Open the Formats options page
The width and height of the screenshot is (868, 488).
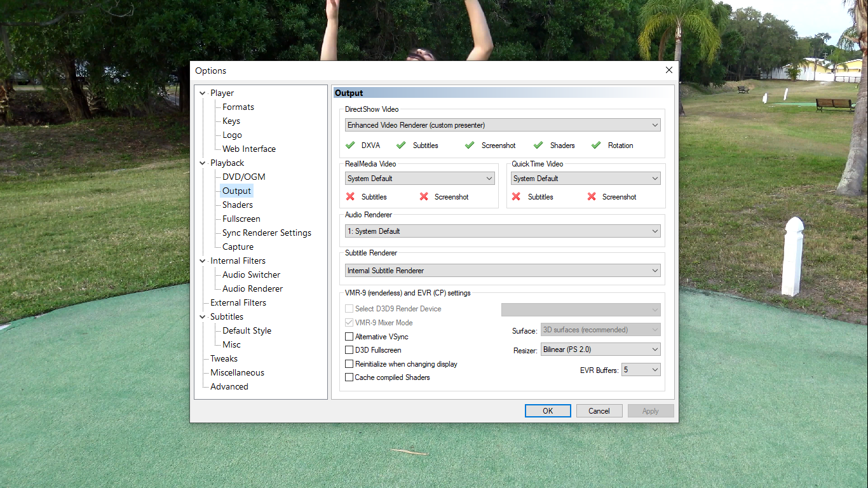click(x=238, y=107)
